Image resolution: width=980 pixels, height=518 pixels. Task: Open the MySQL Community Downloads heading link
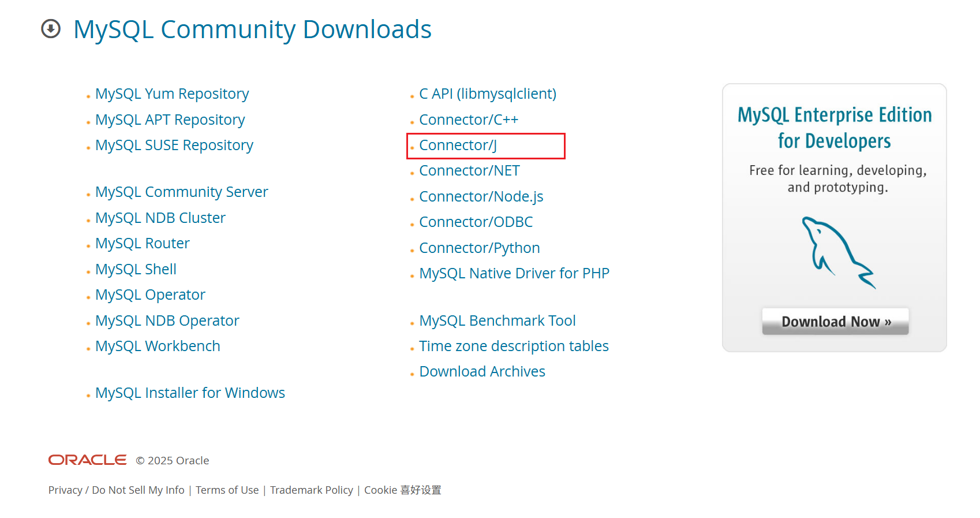(252, 29)
